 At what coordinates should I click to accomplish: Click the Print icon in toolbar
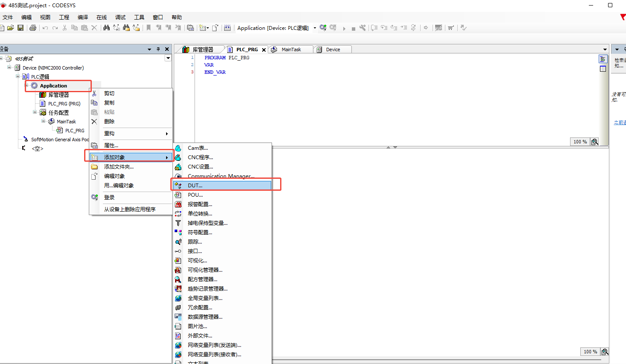pyautogui.click(x=33, y=28)
